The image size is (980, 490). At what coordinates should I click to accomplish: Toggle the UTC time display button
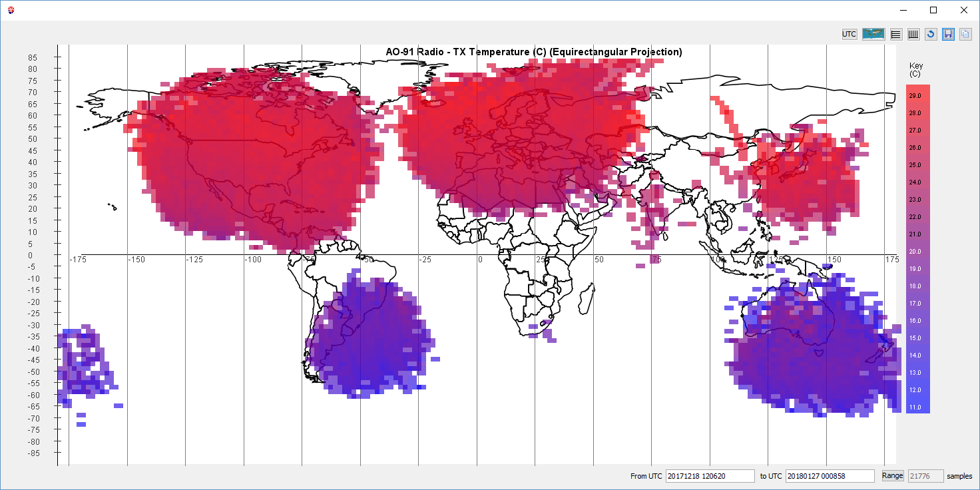click(x=850, y=34)
